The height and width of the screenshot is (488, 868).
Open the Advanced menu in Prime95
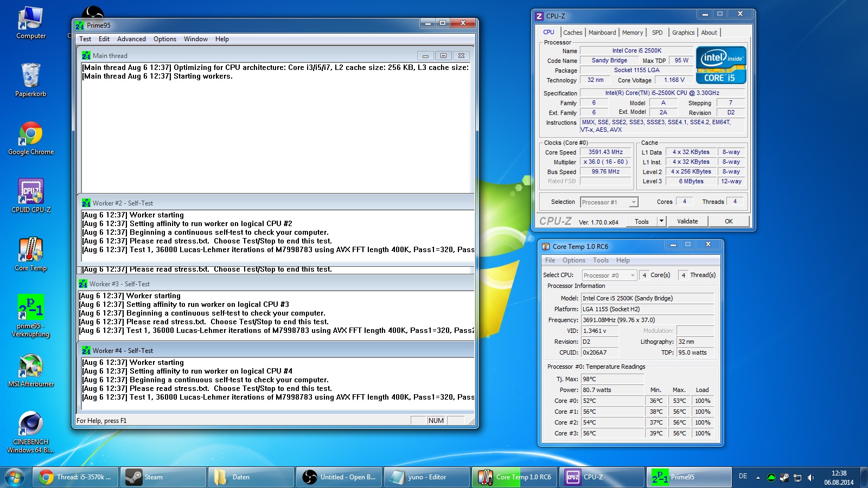click(131, 39)
